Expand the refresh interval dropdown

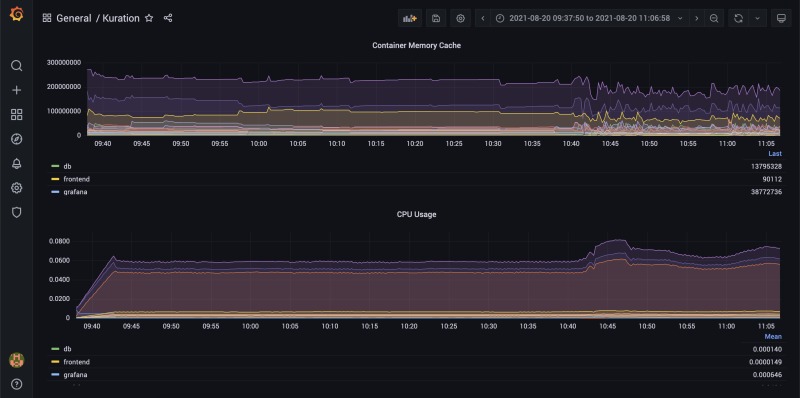(x=757, y=18)
